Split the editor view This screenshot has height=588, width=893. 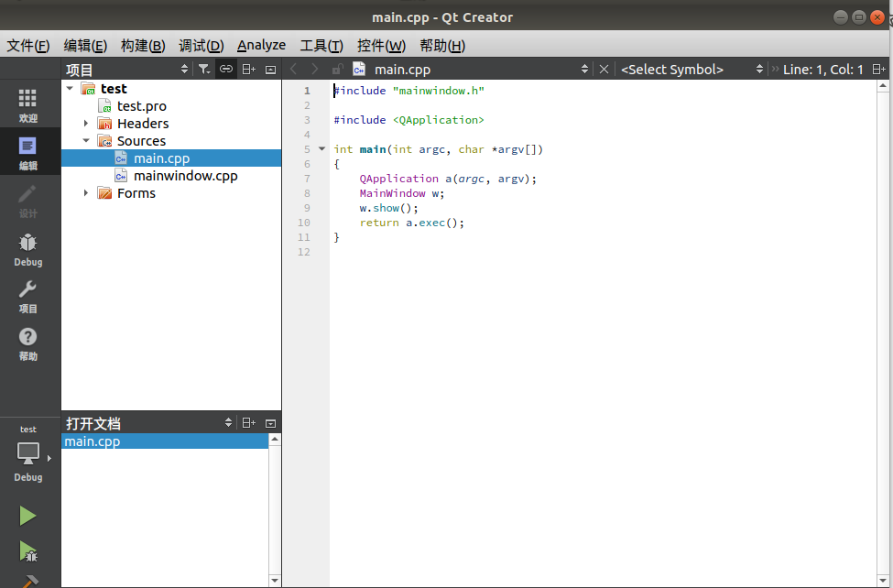pyautogui.click(x=878, y=70)
